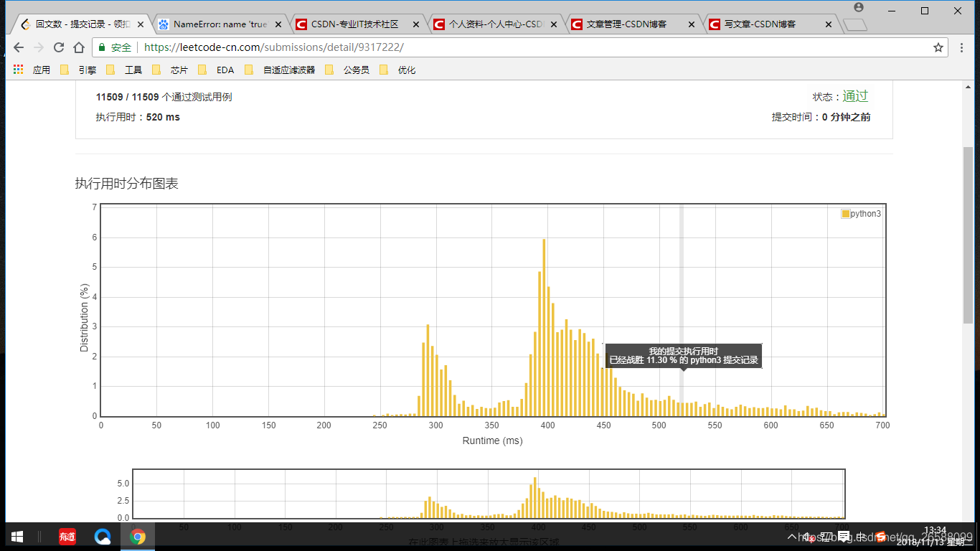Open Windows Start menu
The width and height of the screenshot is (980, 551).
click(17, 536)
